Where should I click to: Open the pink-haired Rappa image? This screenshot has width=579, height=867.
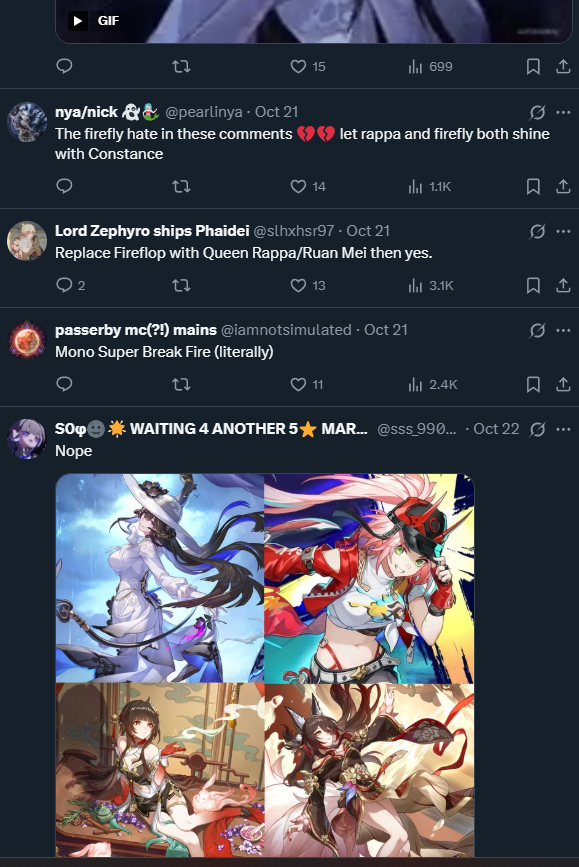point(369,578)
